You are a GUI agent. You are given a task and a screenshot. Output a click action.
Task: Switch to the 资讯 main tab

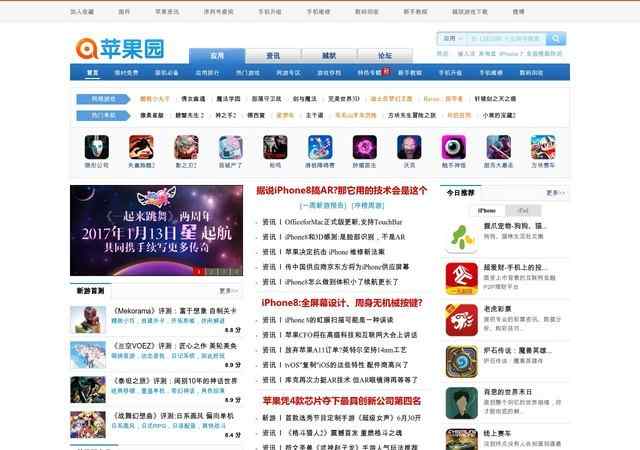(x=274, y=56)
